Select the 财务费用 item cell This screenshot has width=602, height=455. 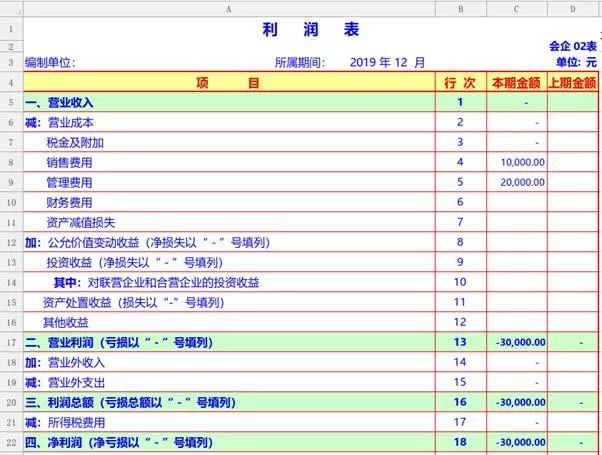pyautogui.click(x=69, y=202)
